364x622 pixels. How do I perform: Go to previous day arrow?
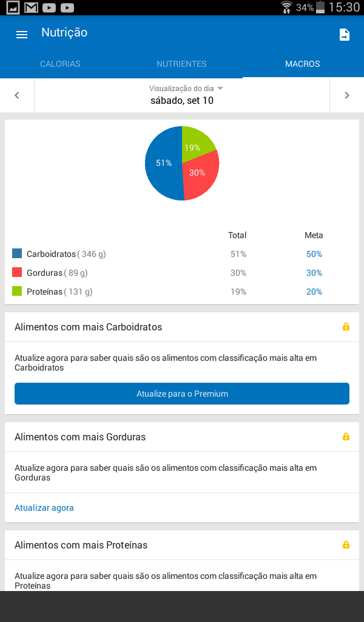coord(17,95)
